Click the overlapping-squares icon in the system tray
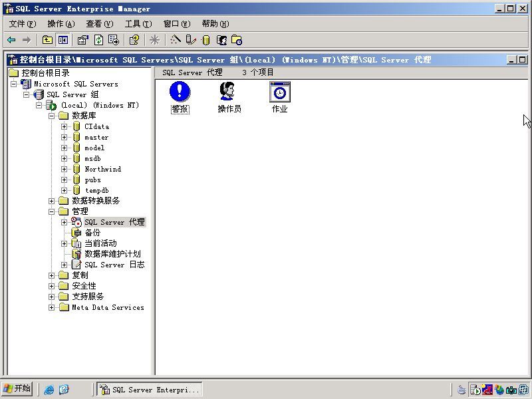 [x=523, y=390]
